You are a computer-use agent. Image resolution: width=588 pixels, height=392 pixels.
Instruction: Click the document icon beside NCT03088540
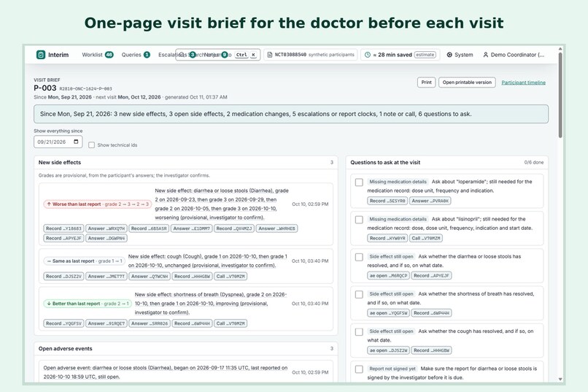tap(270, 55)
